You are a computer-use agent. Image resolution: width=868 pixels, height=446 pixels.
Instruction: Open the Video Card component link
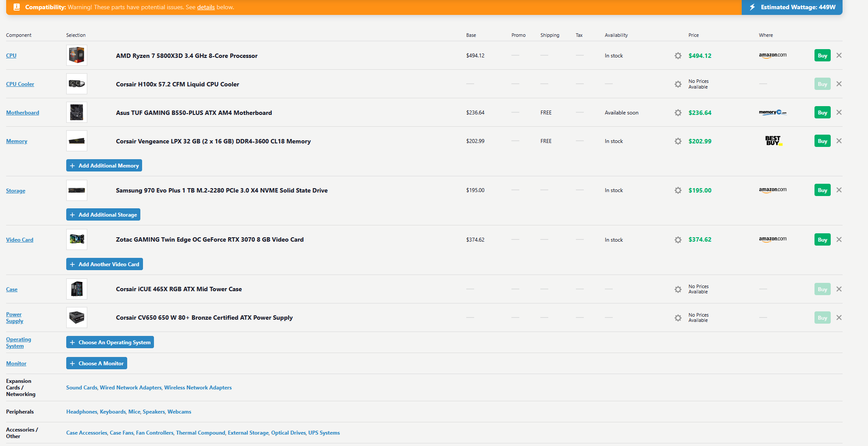click(20, 240)
